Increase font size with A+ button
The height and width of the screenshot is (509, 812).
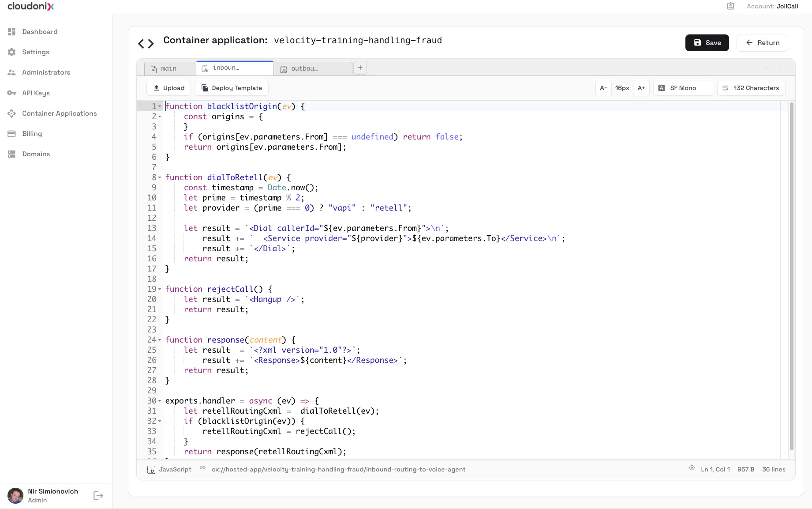641,88
